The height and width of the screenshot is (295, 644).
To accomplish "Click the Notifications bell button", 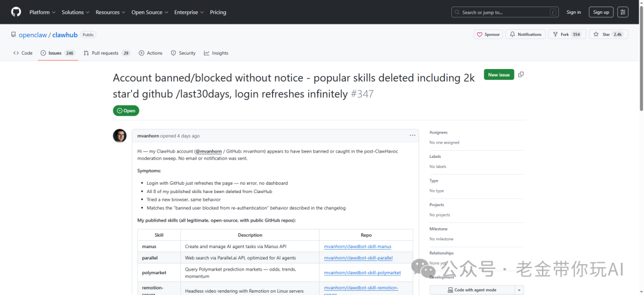I will (x=525, y=35).
